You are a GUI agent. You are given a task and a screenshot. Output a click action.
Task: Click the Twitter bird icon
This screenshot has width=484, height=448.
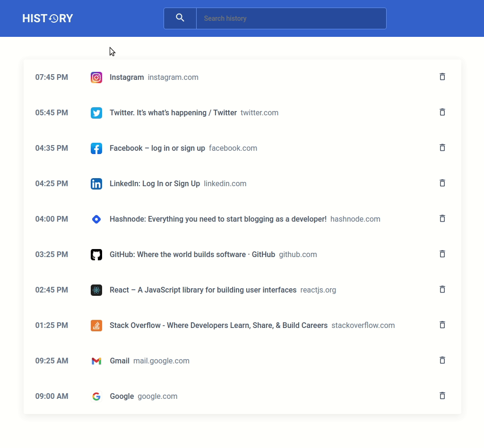pos(96,113)
